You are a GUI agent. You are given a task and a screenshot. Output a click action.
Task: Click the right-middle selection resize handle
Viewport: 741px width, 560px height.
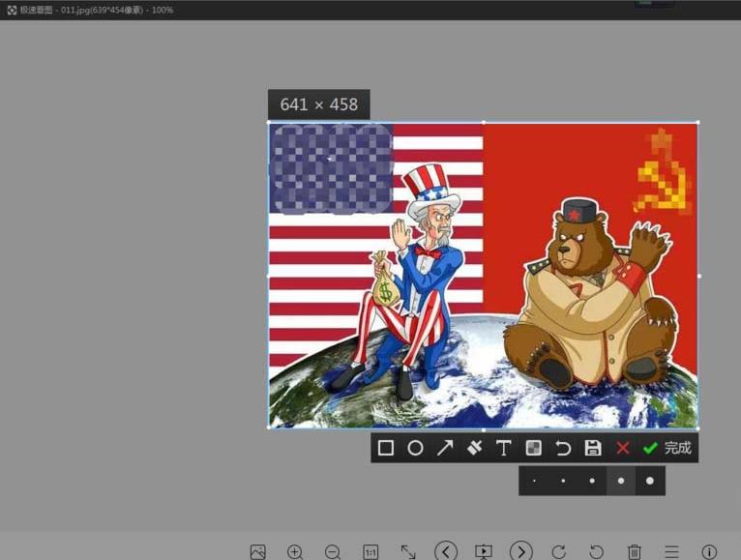(x=699, y=276)
